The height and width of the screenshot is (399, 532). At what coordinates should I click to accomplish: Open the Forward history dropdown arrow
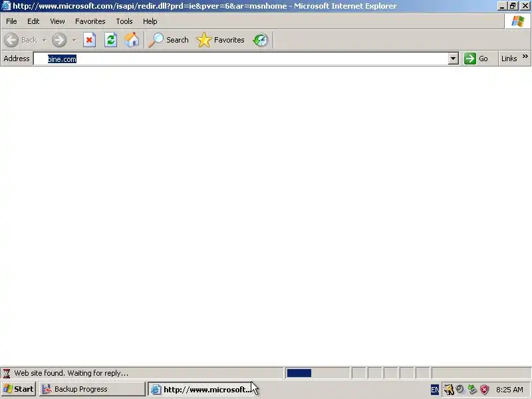click(74, 40)
